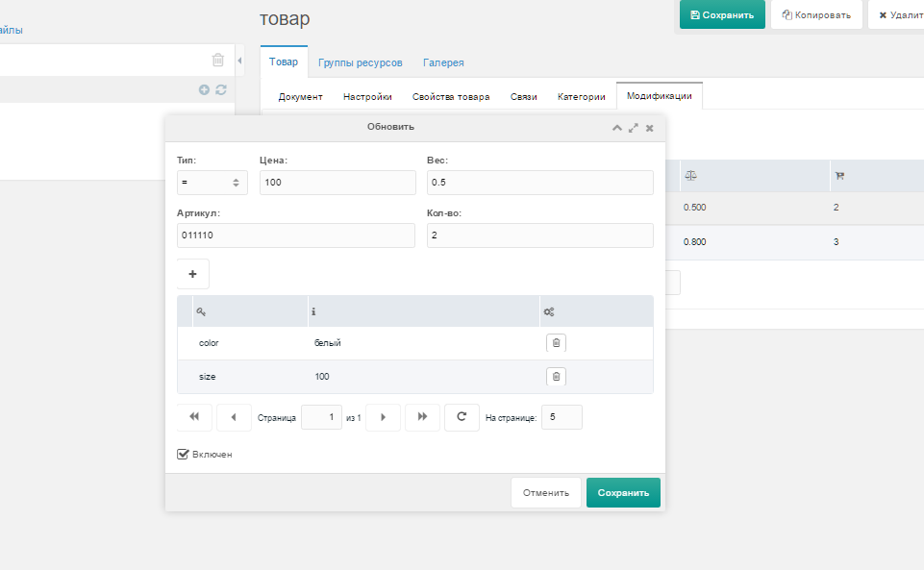Open the Свойства товара tab
The width and height of the screenshot is (924, 570).
450,96
